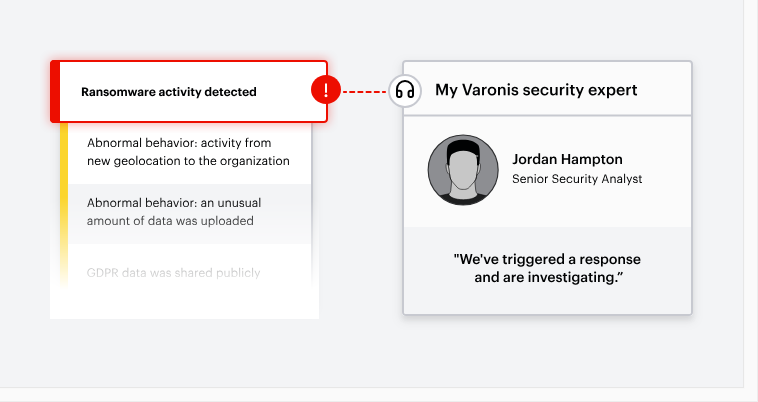Click the Jordan Hampton name
Screen dimensions: 758x402
(567, 159)
